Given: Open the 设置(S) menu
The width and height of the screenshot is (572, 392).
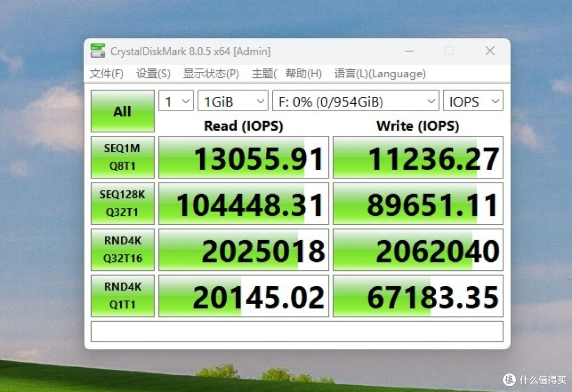Looking at the screenshot, I should [153, 74].
